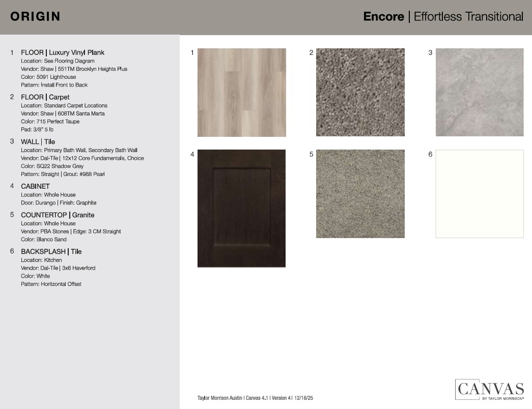Click the 'Encore | Effortless Transitional' heading
532x409 pixels.
click(x=443, y=16)
